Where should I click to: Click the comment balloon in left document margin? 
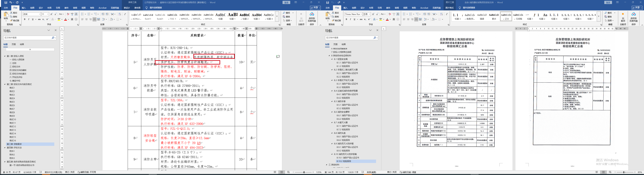pos(278,56)
